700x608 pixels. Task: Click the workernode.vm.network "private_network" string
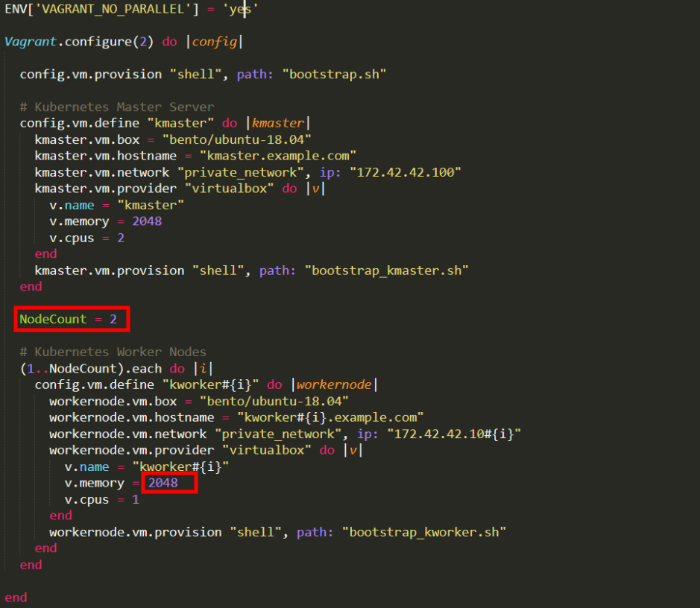[278, 434]
